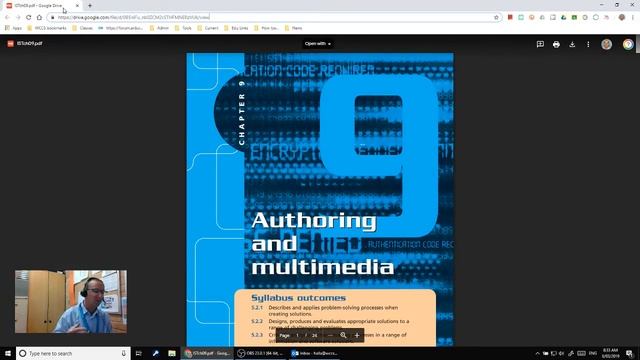
Task: Open Google account avatar in Drive viewer
Action: click(x=607, y=44)
